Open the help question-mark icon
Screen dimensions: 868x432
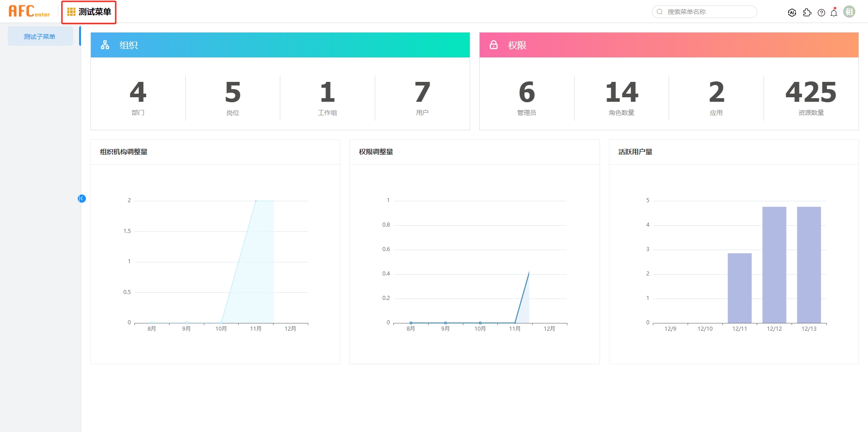pos(821,13)
